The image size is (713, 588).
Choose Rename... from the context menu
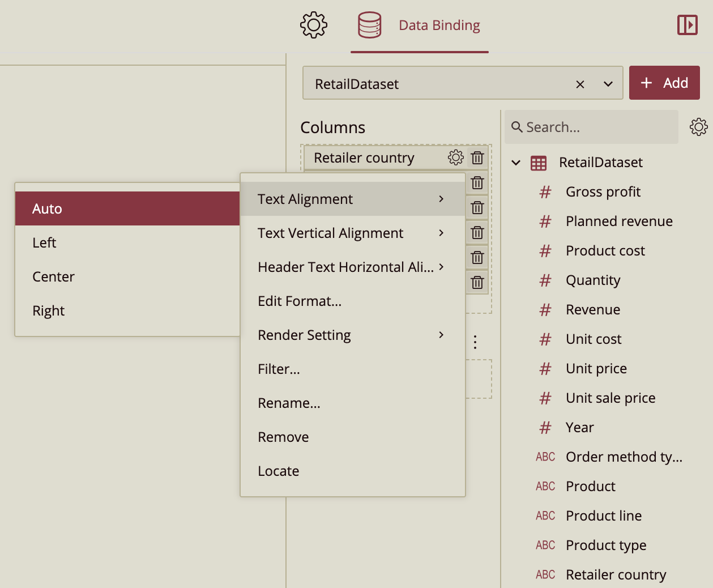tap(353, 403)
